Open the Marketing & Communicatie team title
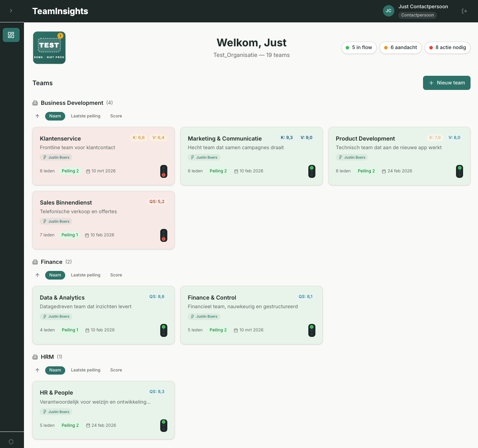478x448 pixels. click(225, 139)
